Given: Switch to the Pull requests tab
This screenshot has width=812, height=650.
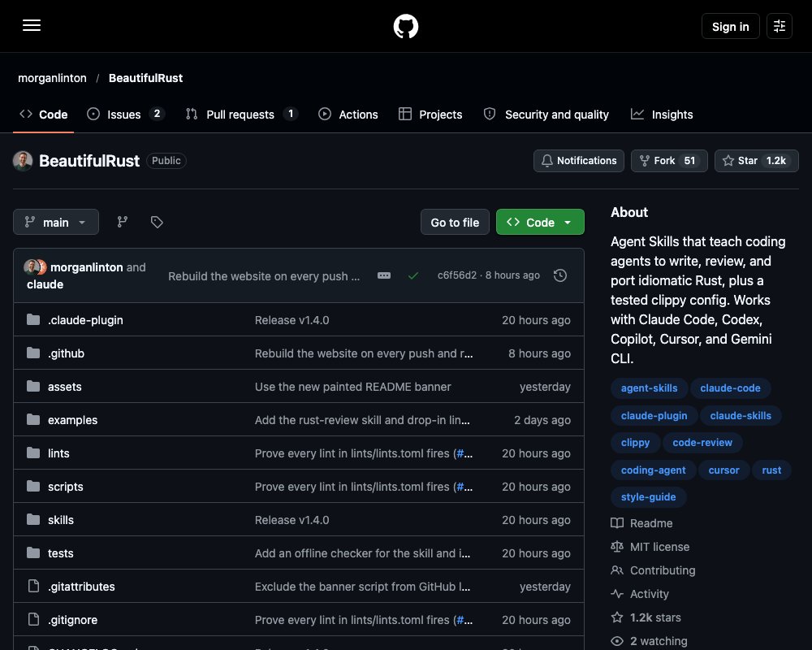Looking at the screenshot, I should point(241,114).
